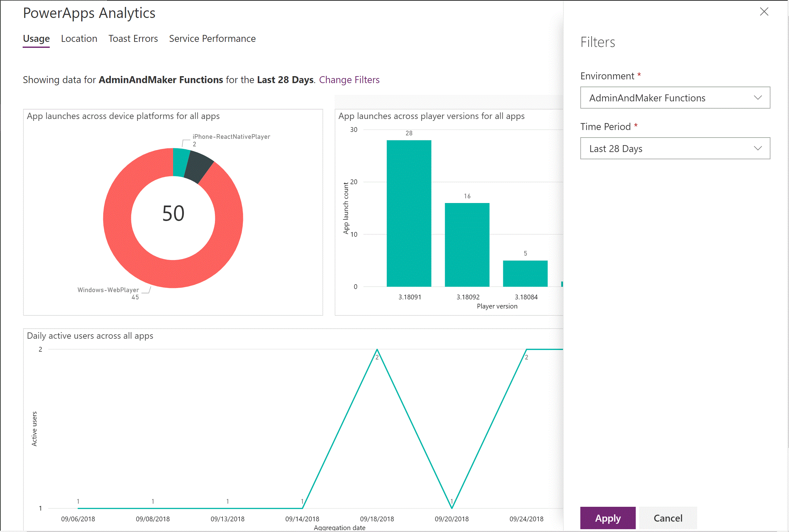
Task: Go to Service Performance tab
Action: point(212,39)
